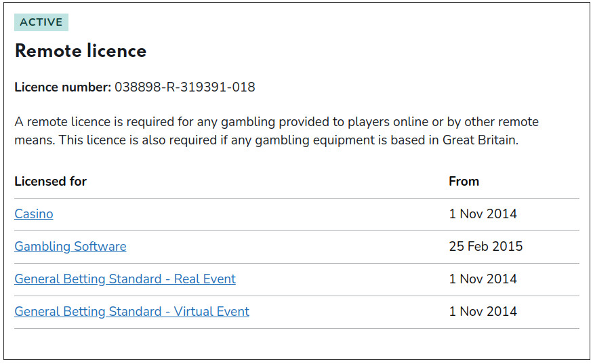Open General Betting Standard - Real Event link
This screenshot has width=593, height=364.
click(125, 279)
